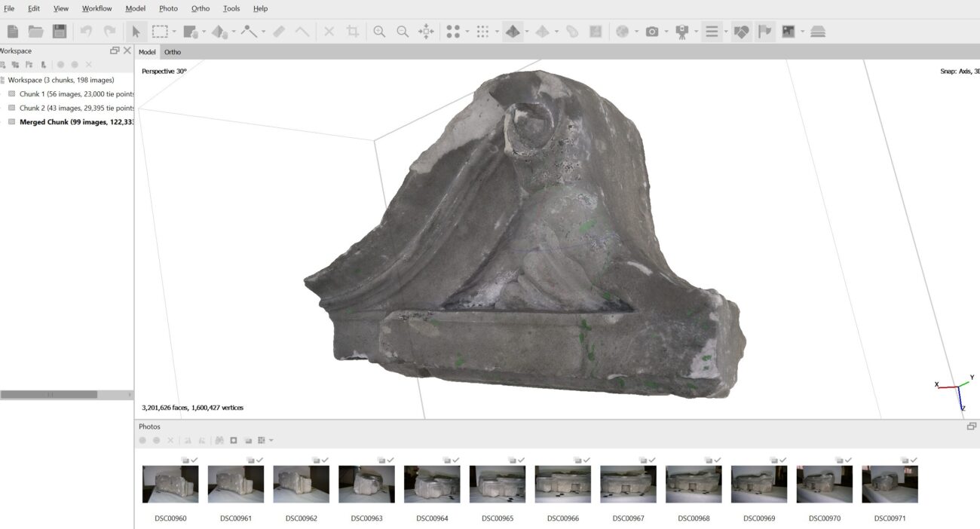Image resolution: width=980 pixels, height=529 pixels.
Task: Activate the Navigation arrow tool
Action: (x=136, y=32)
